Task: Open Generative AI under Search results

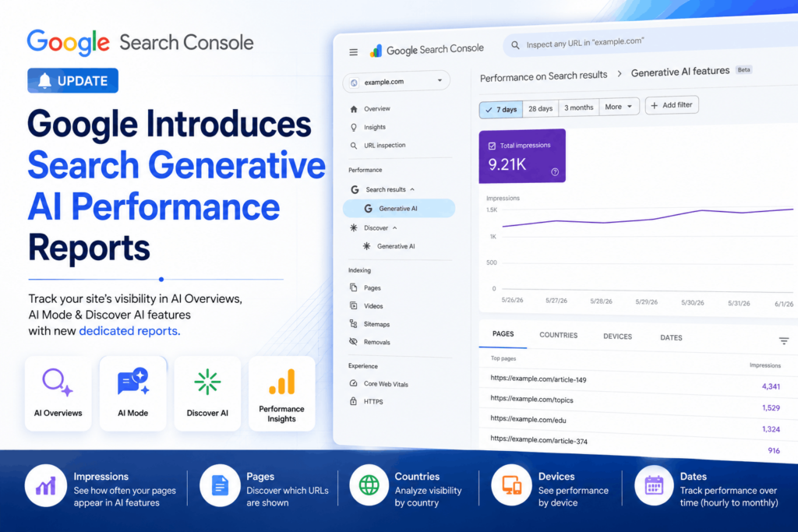Action: coord(399,209)
